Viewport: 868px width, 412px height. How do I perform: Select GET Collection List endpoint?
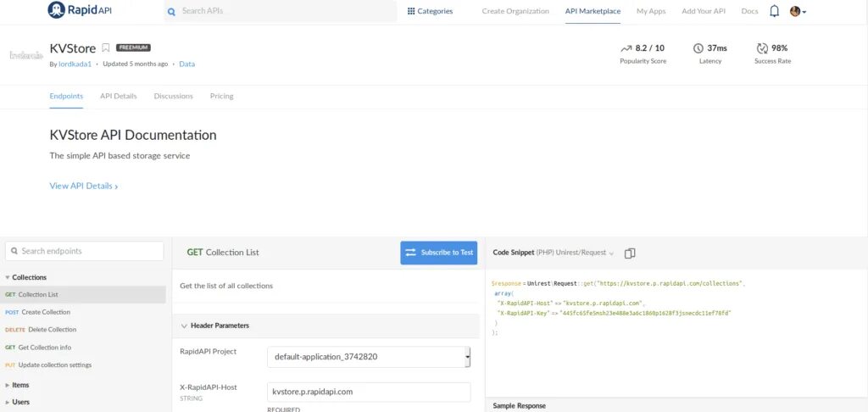83,295
